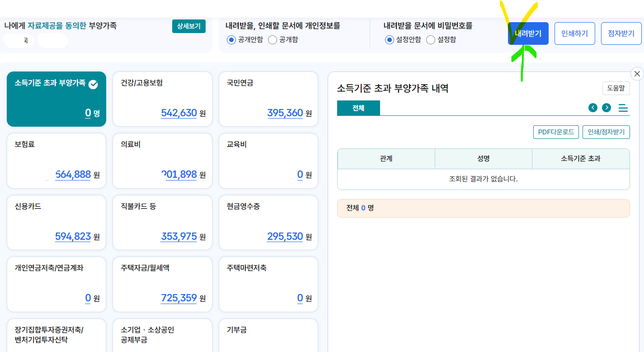Open the 도움말 help button
The width and height of the screenshot is (644, 352).
(616, 88)
